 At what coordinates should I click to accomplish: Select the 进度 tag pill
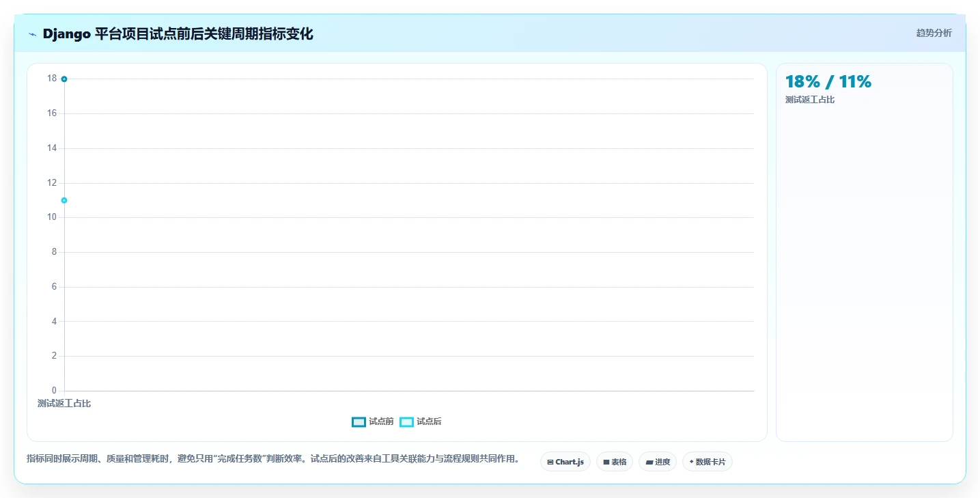tap(658, 462)
